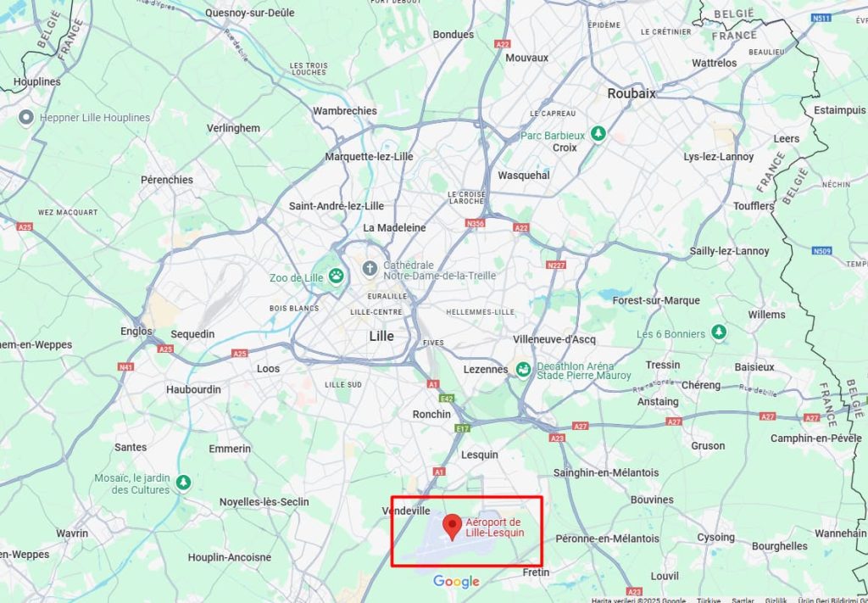Select the Les 6 Bonniers park icon
Viewport: 868px width, 603px height.
point(719,332)
